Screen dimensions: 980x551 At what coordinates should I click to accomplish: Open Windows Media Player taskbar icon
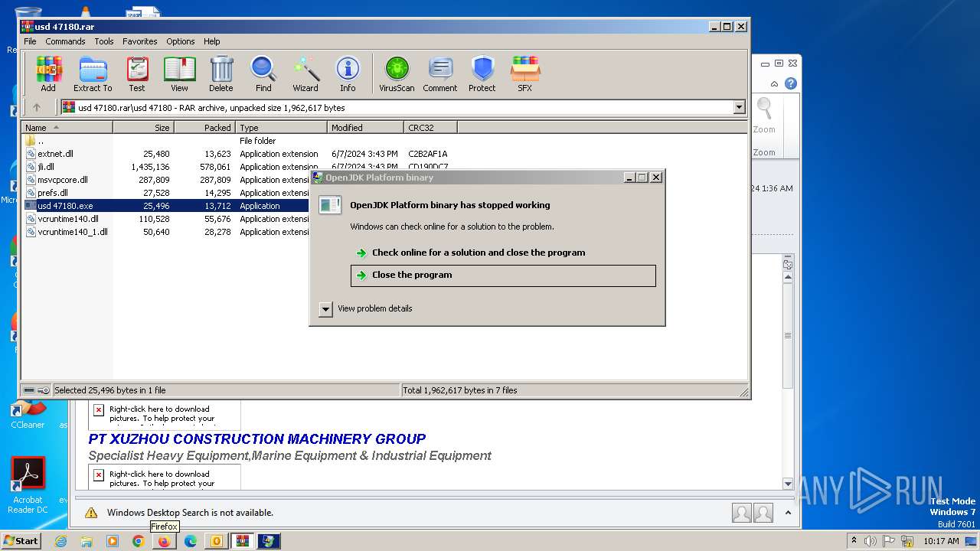click(x=113, y=541)
